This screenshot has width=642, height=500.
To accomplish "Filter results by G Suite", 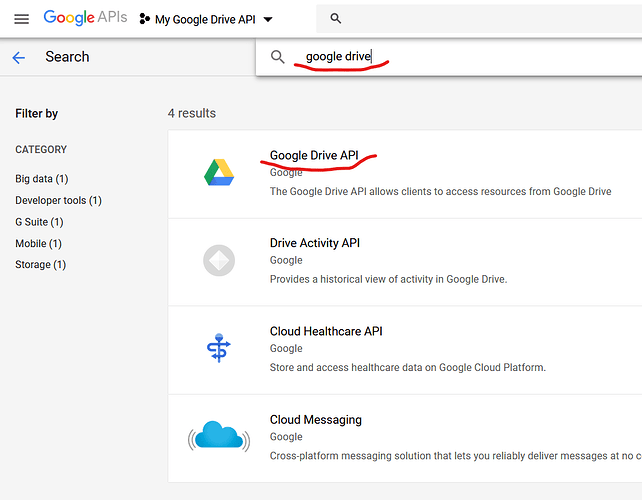I will coord(39,222).
